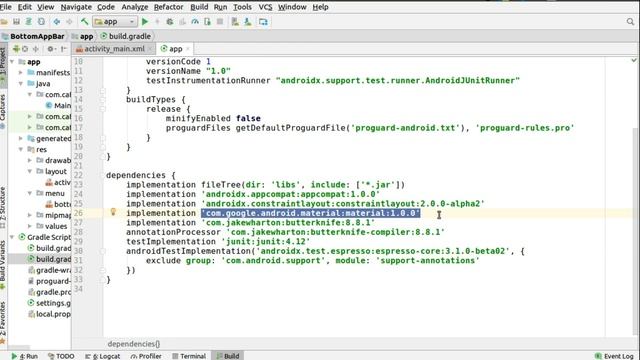Open the Project Structure toolbar icon

[x=263, y=22]
